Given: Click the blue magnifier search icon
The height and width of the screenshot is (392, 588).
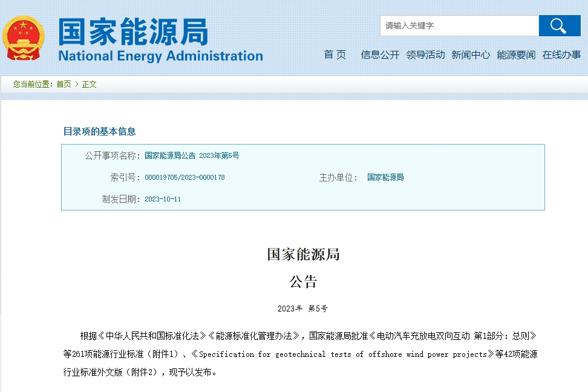Looking at the screenshot, I should [x=558, y=25].
